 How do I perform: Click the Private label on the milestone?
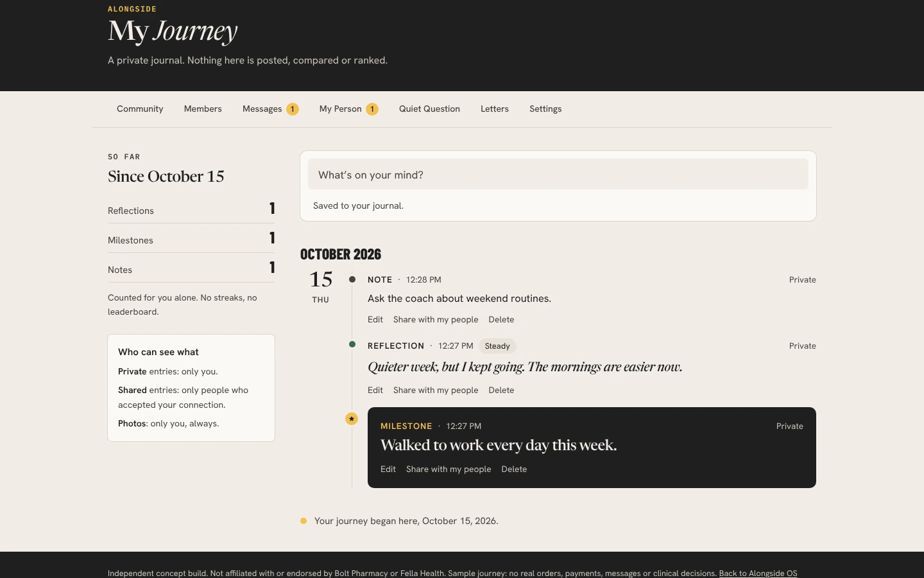[x=790, y=426]
